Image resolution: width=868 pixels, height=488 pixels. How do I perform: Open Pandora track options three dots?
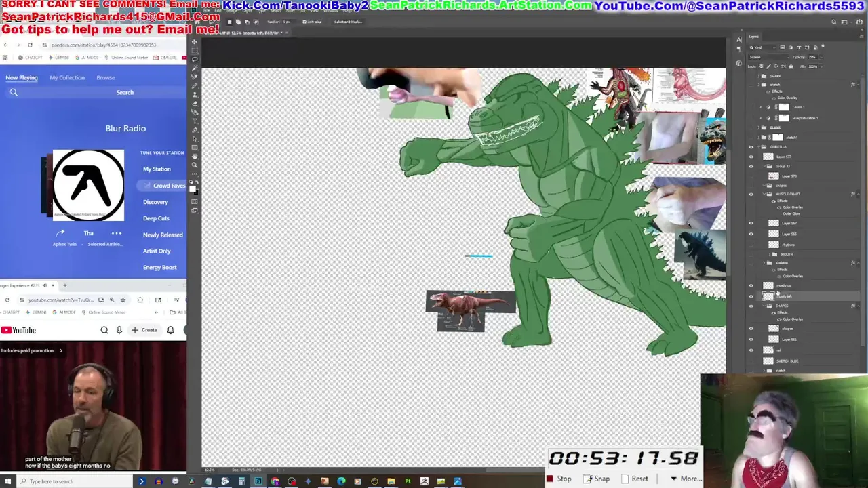[117, 233]
